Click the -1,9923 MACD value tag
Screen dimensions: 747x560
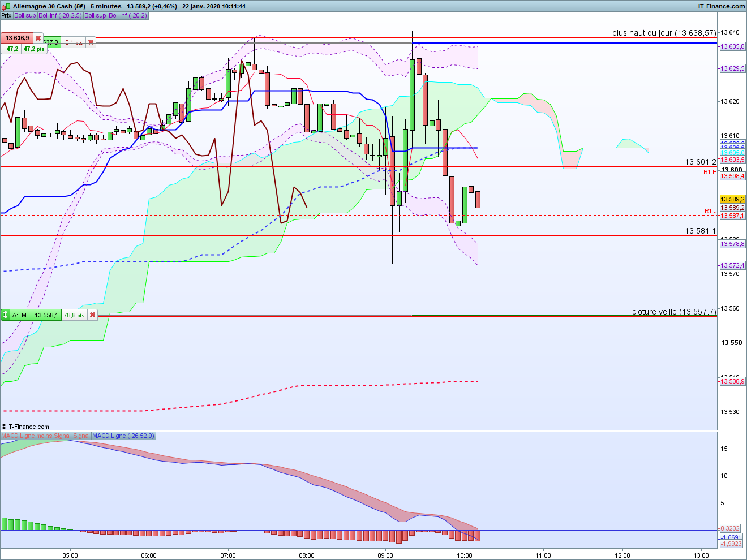click(731, 544)
